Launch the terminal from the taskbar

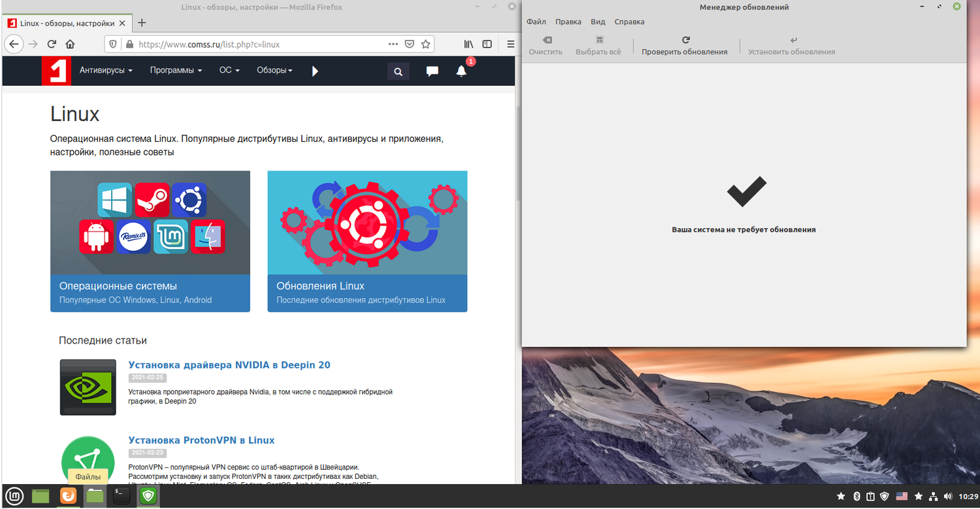[121, 497]
